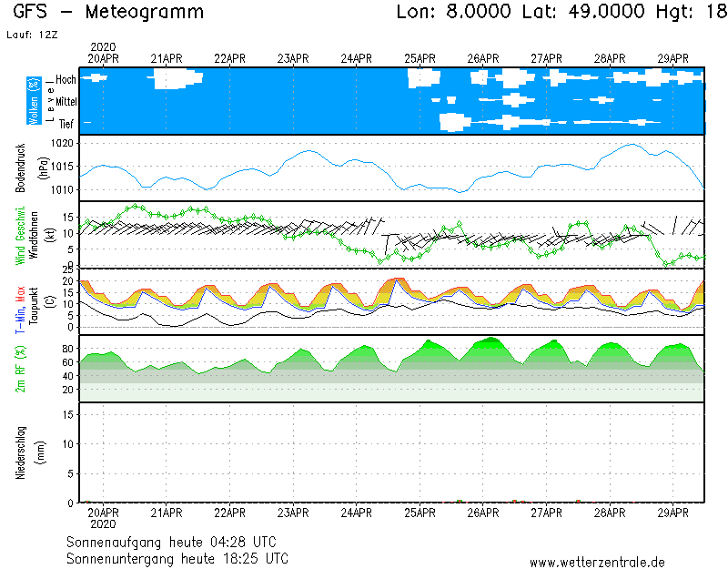Click the Lon: 8.0000 coordinate text
Screen dimensions: 728x569
453,11
